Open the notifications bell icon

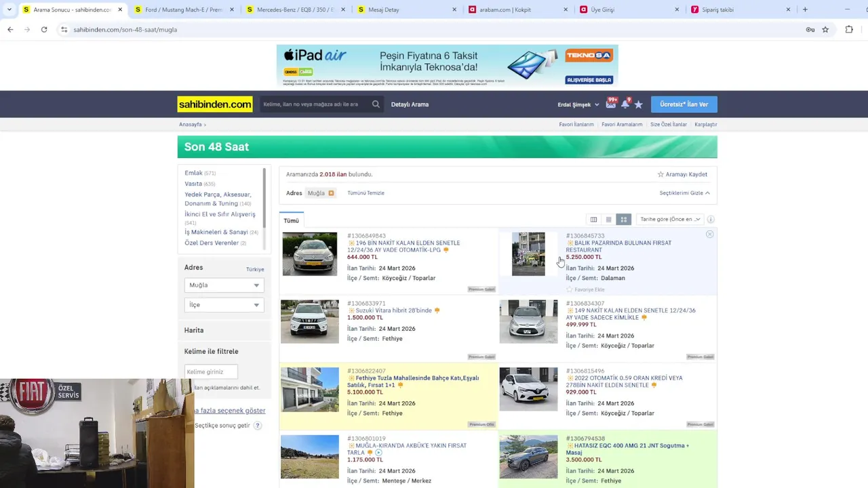(x=625, y=104)
